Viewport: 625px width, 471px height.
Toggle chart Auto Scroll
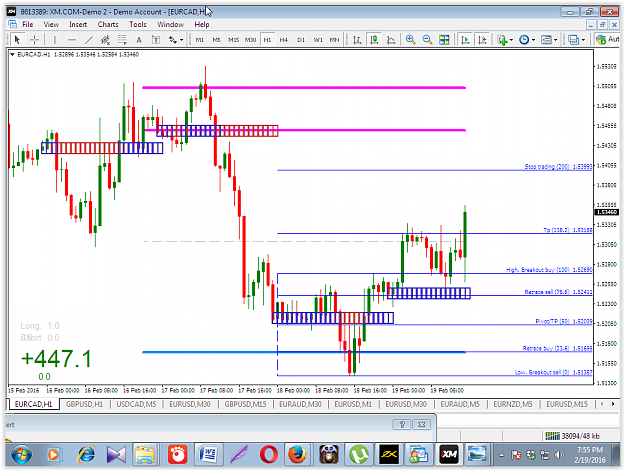[465, 39]
